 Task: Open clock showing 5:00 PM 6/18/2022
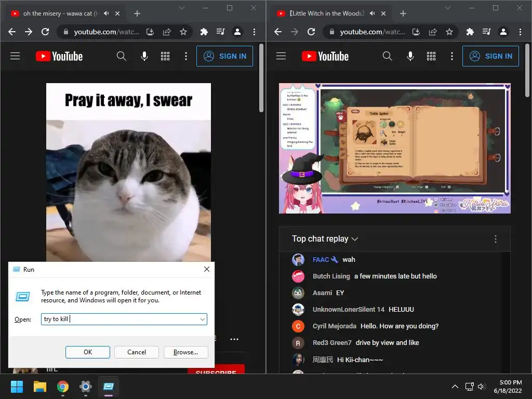[508, 387]
